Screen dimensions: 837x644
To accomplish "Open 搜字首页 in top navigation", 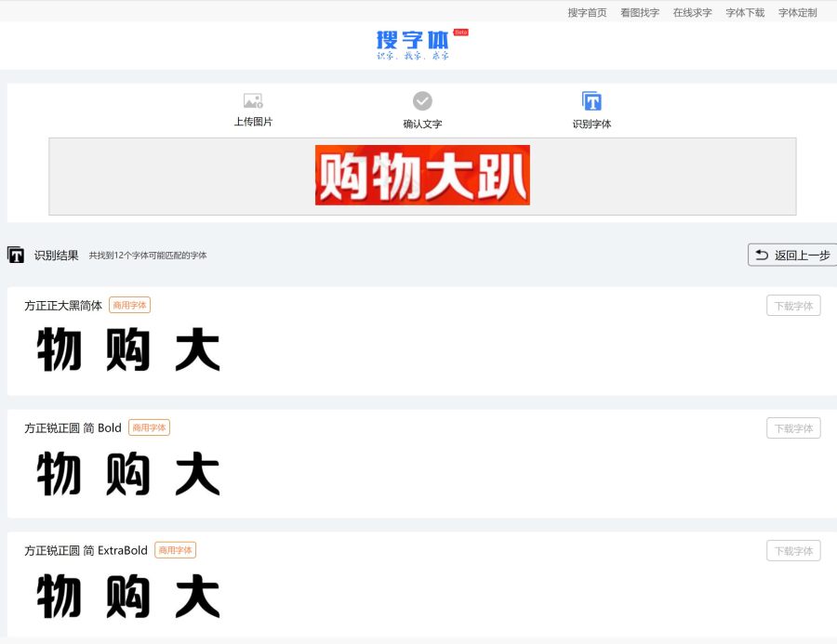I will [587, 12].
